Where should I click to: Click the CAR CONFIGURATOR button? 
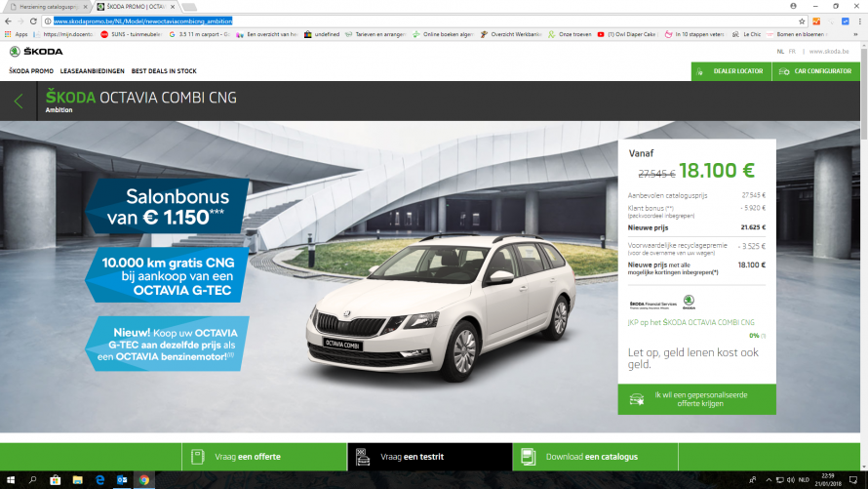(816, 71)
